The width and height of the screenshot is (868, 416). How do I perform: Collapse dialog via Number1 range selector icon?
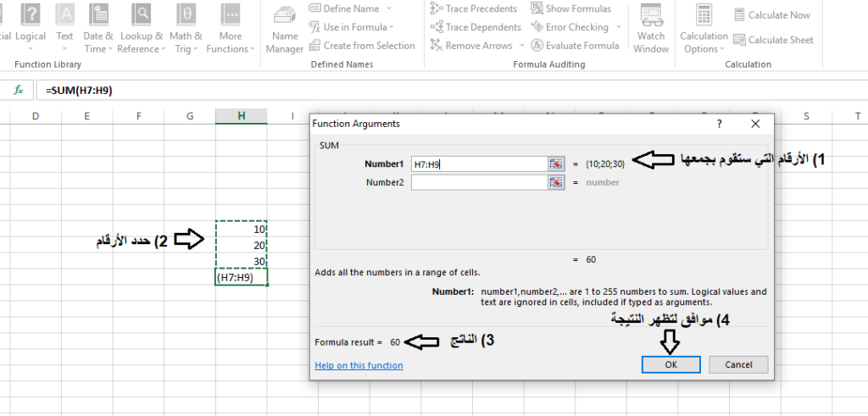[x=556, y=164]
